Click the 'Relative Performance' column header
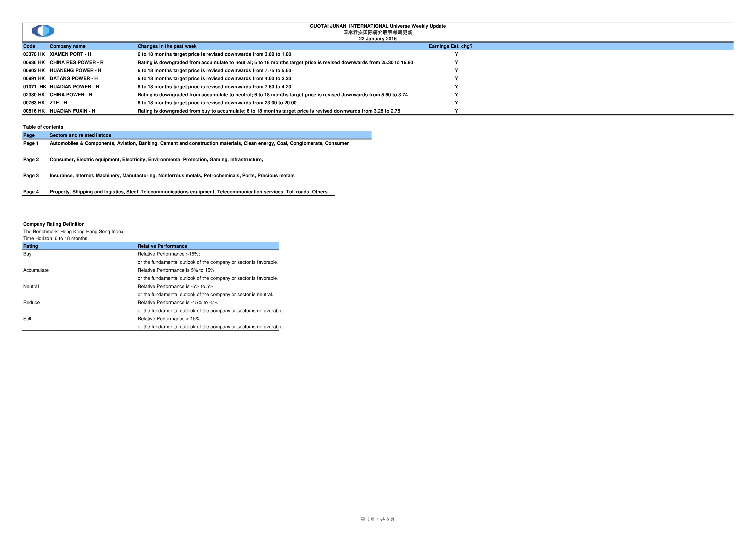The width and height of the screenshot is (756, 535). point(162,246)
